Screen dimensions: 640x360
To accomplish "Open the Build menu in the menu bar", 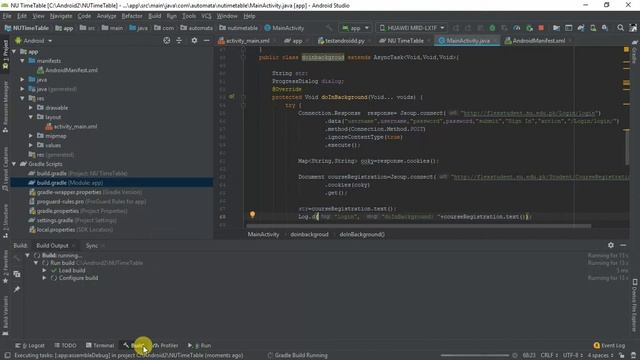I will click(154, 16).
